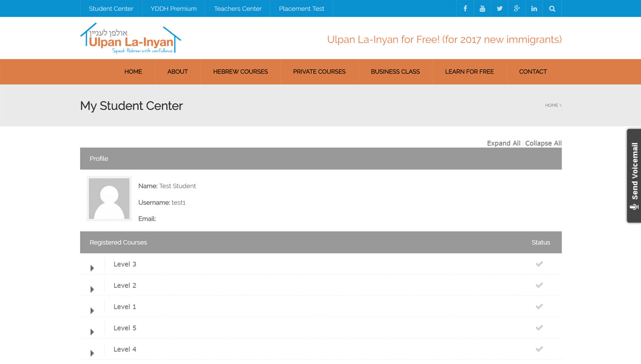Expand the Level 3 course row

(x=92, y=268)
